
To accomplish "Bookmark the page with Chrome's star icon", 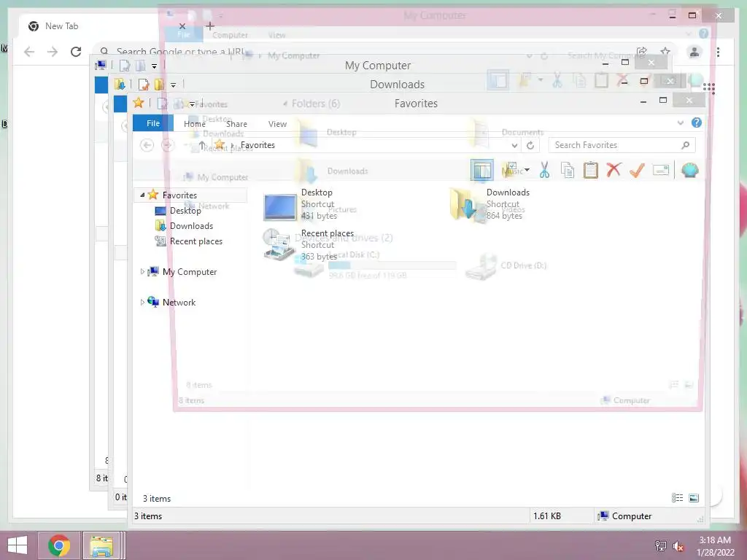I will tap(665, 52).
